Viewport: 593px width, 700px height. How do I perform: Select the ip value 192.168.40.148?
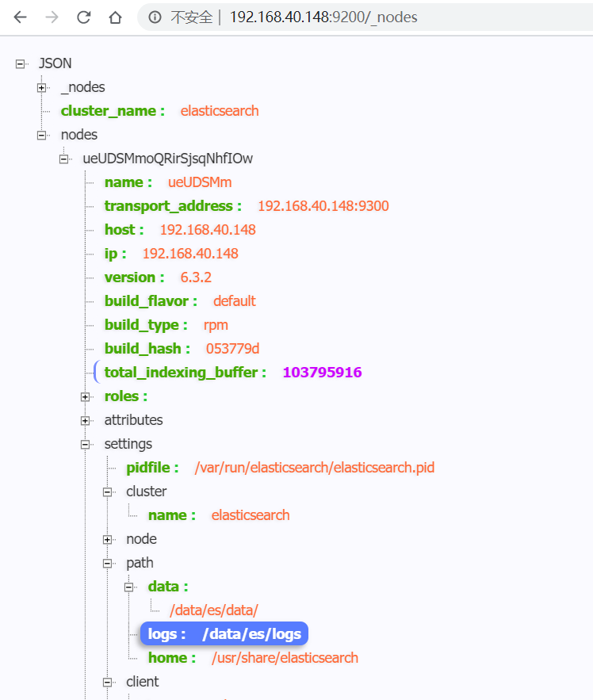pyautogui.click(x=190, y=254)
